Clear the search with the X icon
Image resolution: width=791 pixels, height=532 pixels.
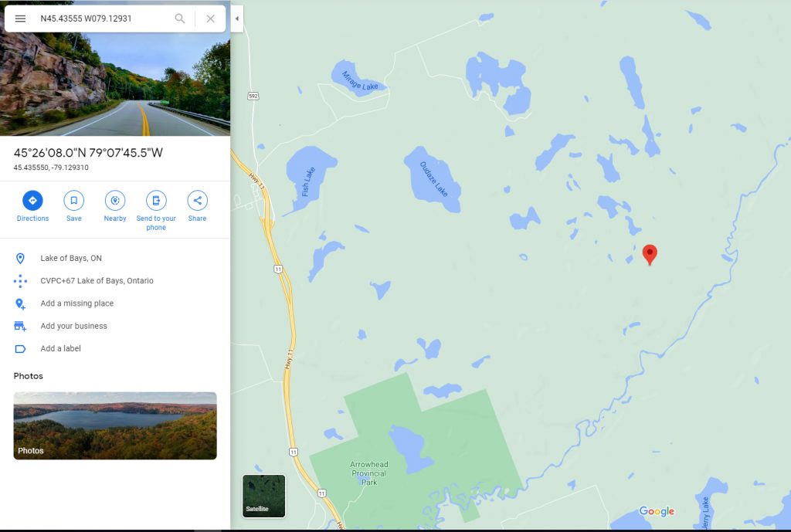[x=210, y=19]
